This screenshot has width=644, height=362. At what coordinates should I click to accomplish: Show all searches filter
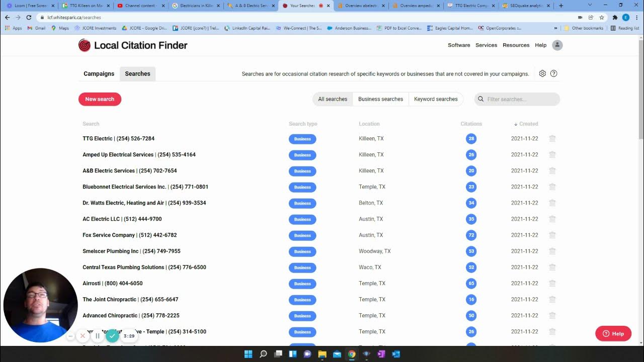pyautogui.click(x=333, y=99)
